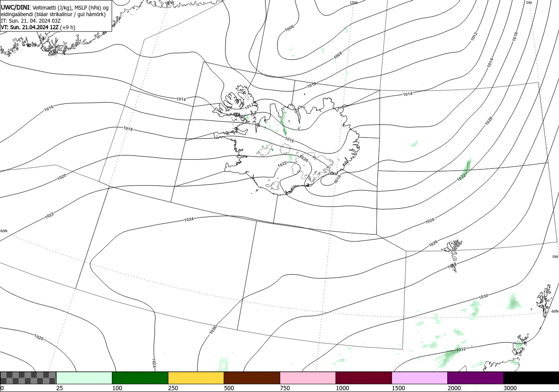Select the dark green 100–250 legend swatch
Viewport: 559px width, 392px height.
tap(140, 378)
